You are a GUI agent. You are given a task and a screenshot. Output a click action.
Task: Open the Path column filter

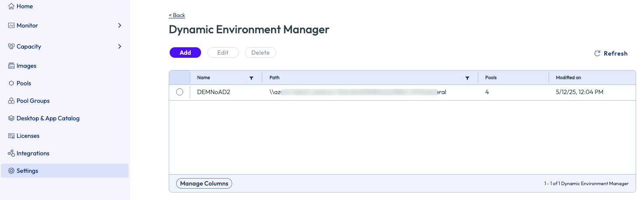tap(467, 78)
